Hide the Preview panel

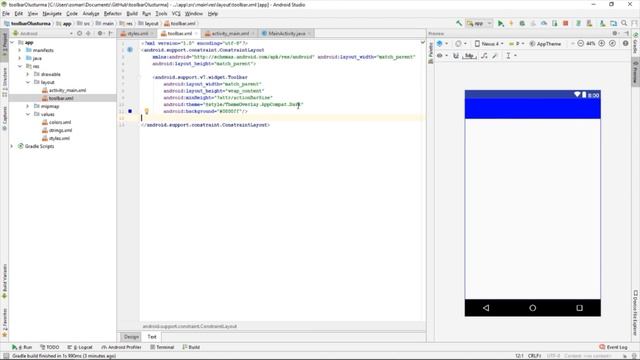pos(627,33)
